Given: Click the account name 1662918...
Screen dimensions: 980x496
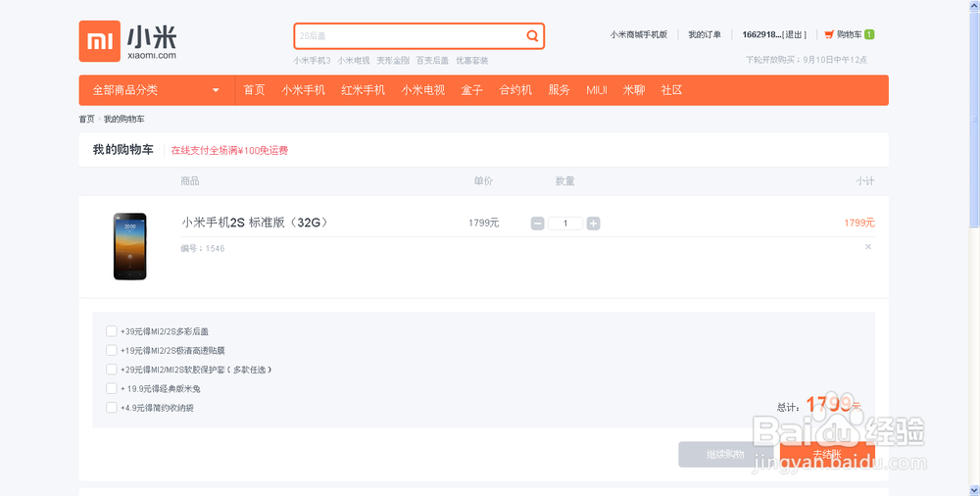Looking at the screenshot, I should 760,35.
